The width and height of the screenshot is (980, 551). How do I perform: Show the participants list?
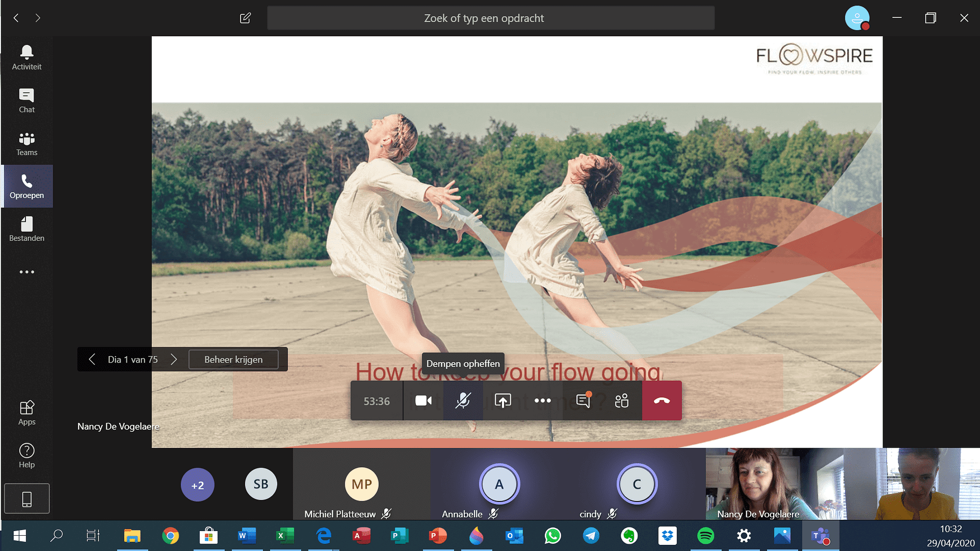(622, 401)
